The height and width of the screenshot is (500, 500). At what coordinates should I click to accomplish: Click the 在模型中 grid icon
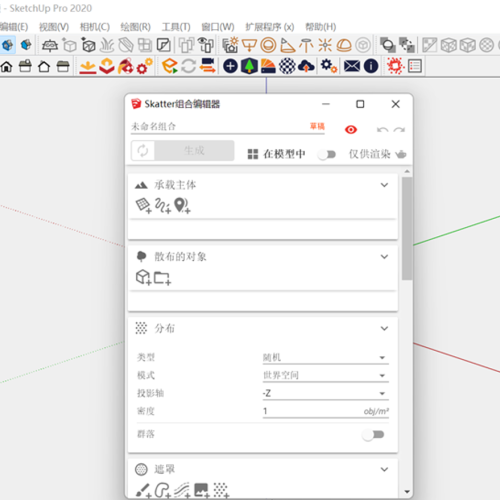[253, 154]
